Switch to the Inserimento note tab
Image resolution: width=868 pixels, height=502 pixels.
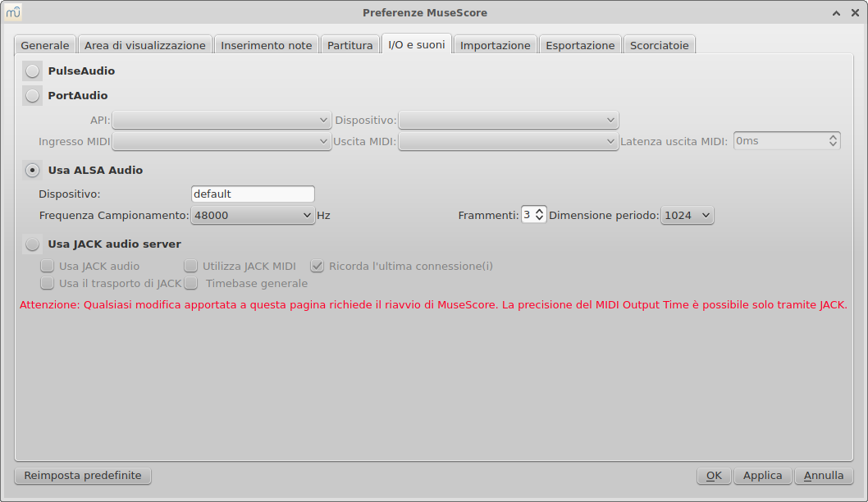[267, 45]
